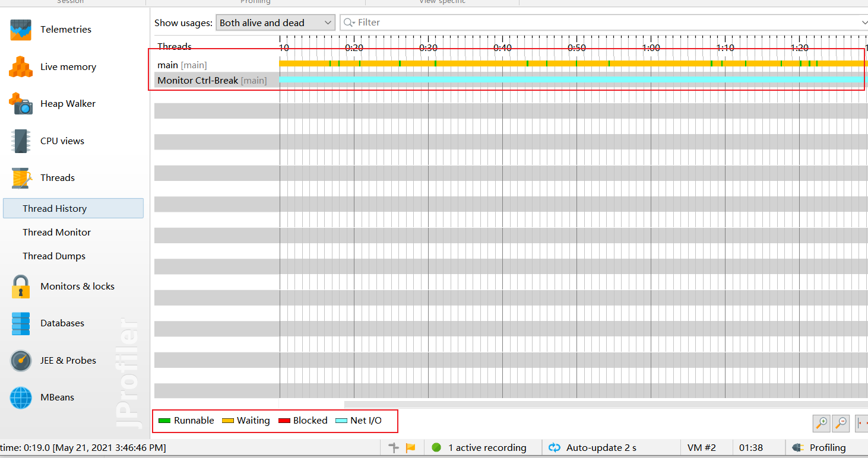
Task: Open the Heap Walker label
Action: [x=68, y=104]
